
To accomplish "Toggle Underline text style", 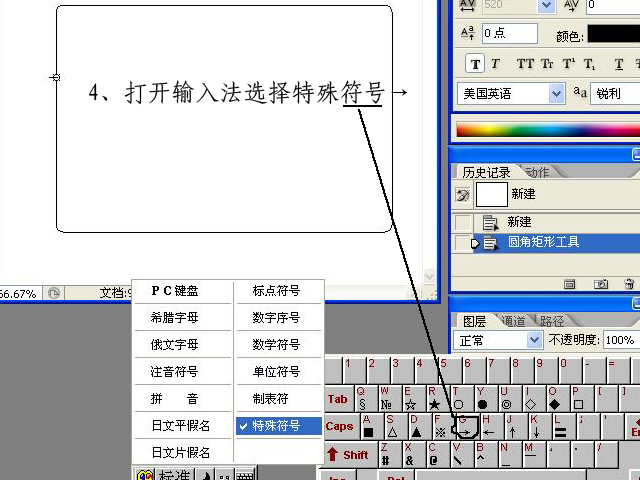I will click(x=619, y=64).
